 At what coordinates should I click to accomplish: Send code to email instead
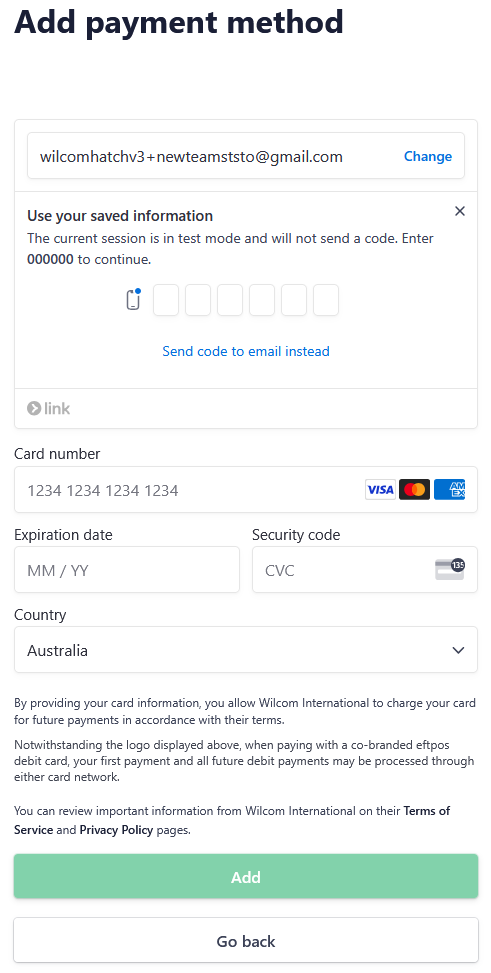[246, 351]
